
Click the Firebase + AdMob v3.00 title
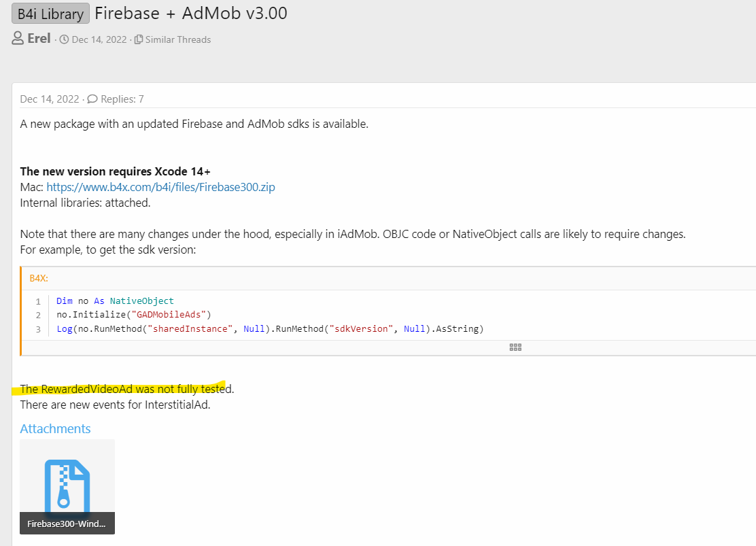point(191,13)
